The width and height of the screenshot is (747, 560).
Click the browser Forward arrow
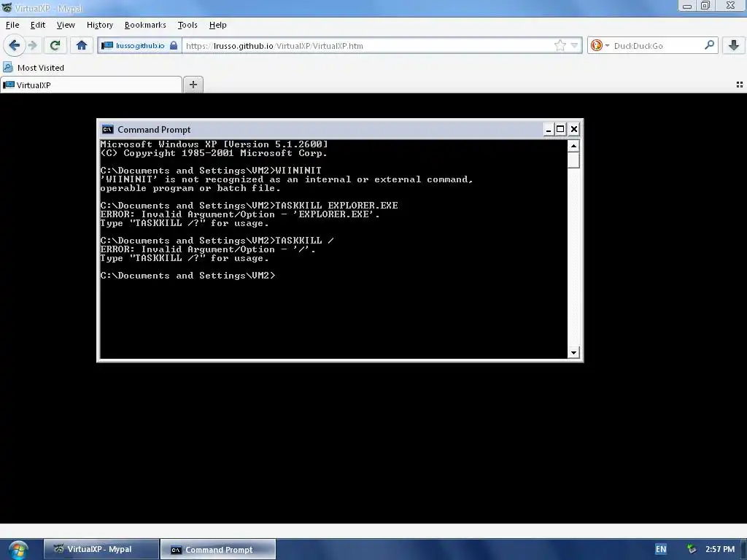(x=32, y=46)
